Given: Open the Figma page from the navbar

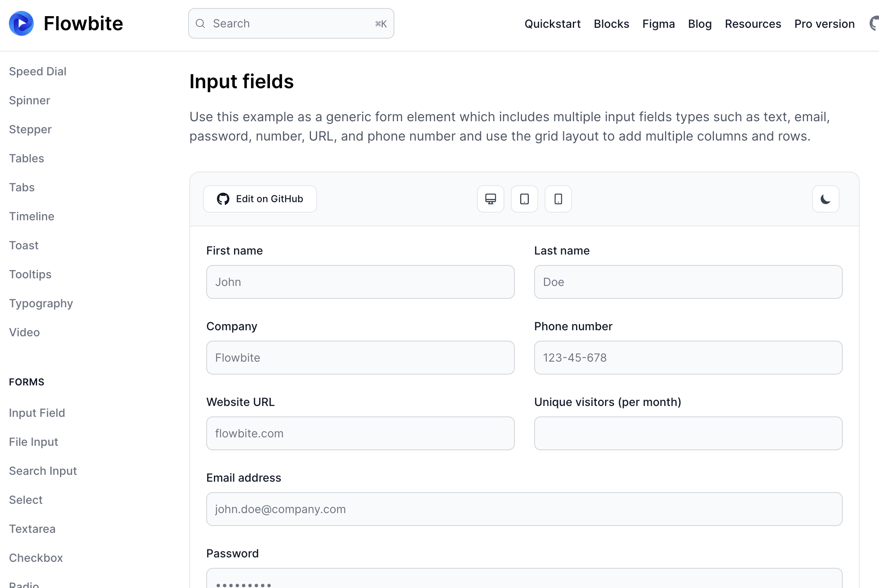Looking at the screenshot, I should point(659,24).
